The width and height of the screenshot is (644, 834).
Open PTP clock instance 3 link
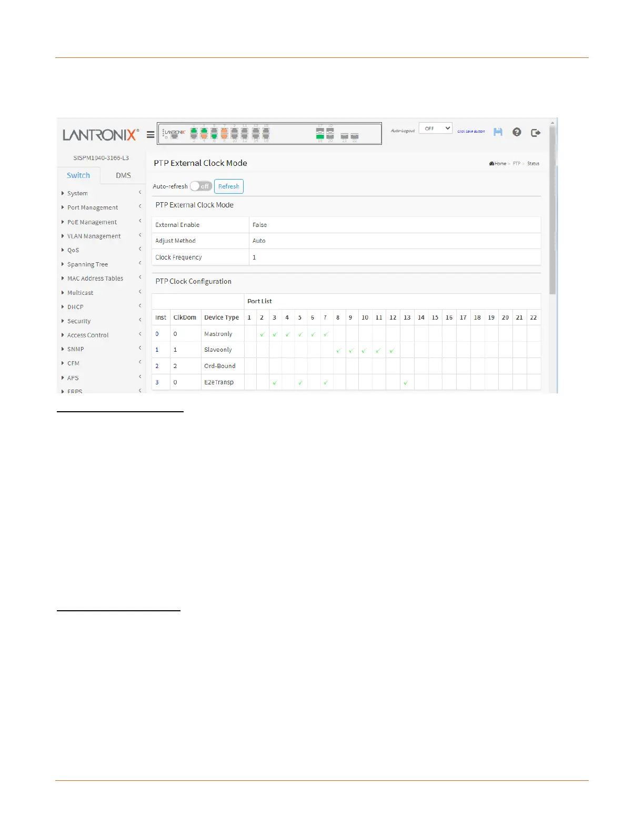click(x=157, y=382)
